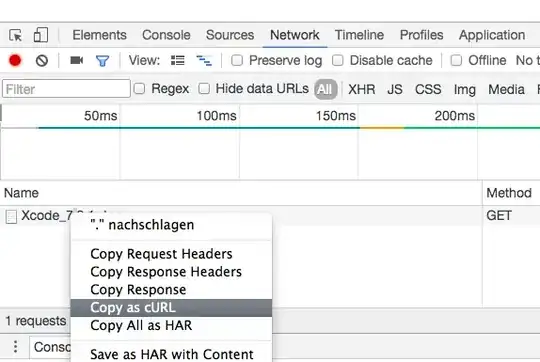Click the All filter pill
Viewport: 540px width, 362px height.
click(x=325, y=89)
